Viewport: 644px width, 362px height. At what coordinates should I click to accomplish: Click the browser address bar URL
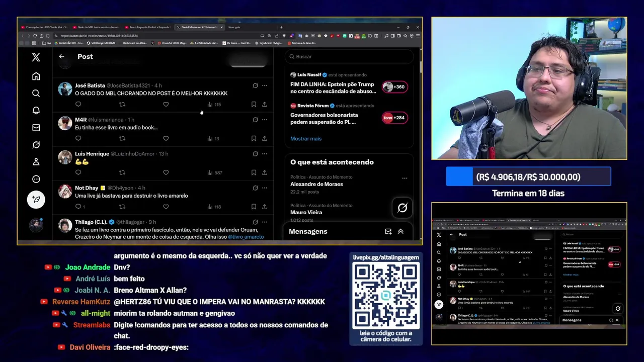pos(99,36)
